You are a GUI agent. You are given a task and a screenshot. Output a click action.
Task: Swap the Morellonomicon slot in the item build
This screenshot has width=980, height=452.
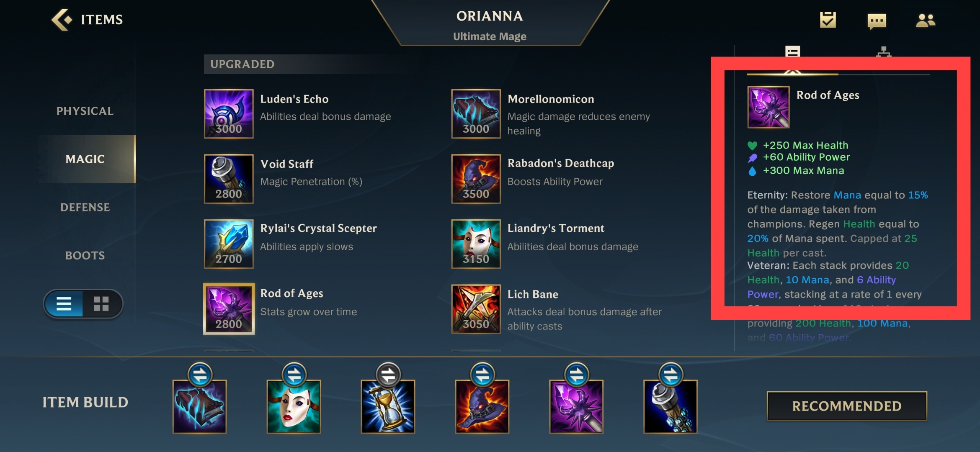pyautogui.click(x=200, y=375)
